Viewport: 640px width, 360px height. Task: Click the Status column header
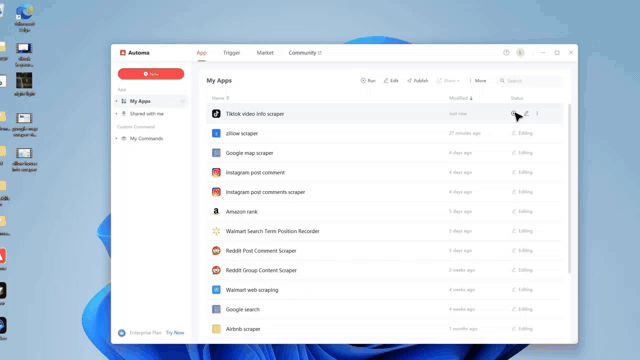(x=517, y=98)
